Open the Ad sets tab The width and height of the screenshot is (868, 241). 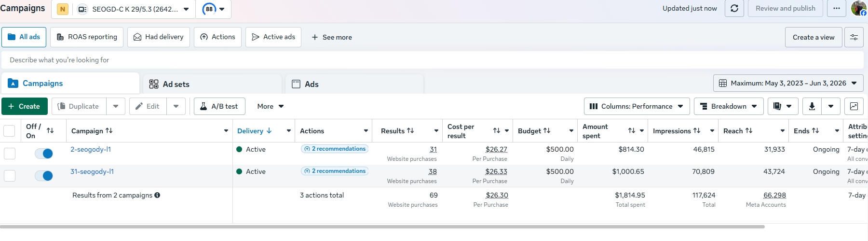tap(213, 84)
